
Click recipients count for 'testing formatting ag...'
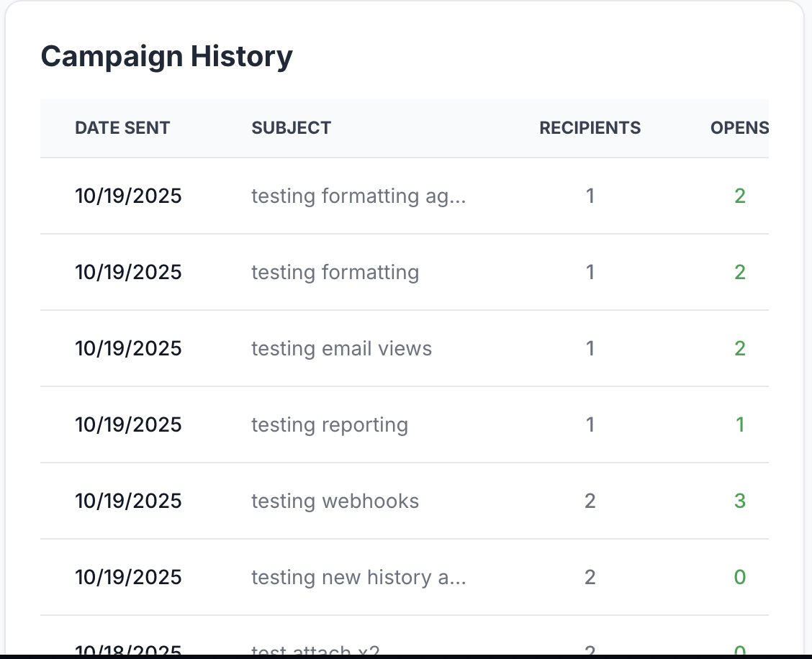[590, 196]
